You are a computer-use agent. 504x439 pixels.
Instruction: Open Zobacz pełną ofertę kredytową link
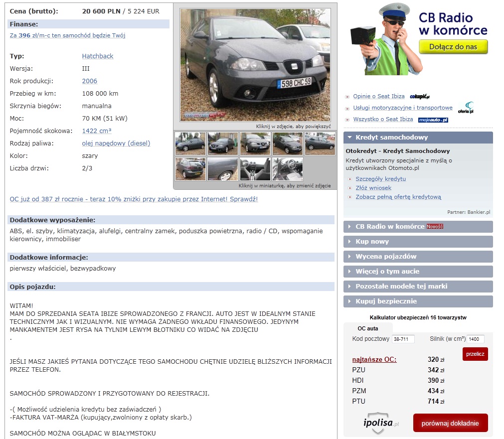[x=398, y=197]
